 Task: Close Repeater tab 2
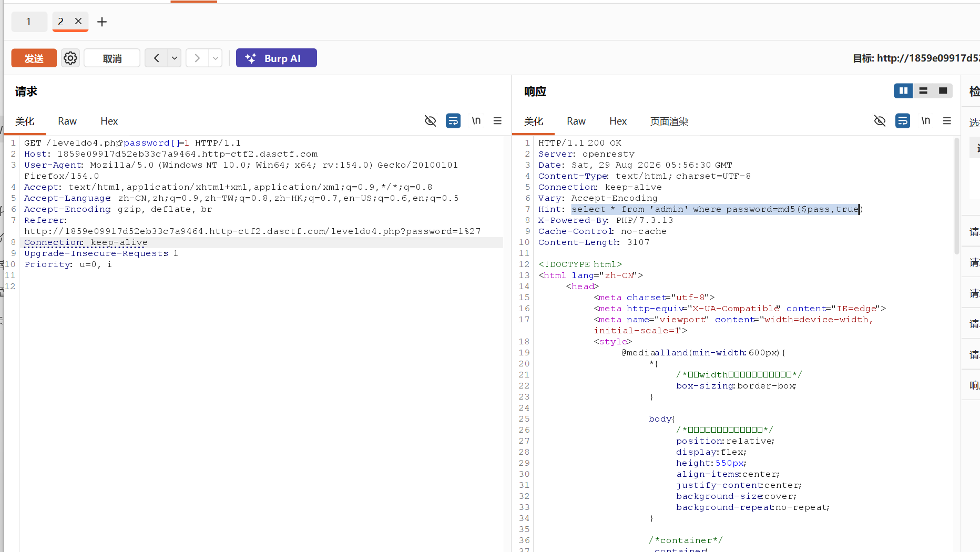click(x=78, y=21)
